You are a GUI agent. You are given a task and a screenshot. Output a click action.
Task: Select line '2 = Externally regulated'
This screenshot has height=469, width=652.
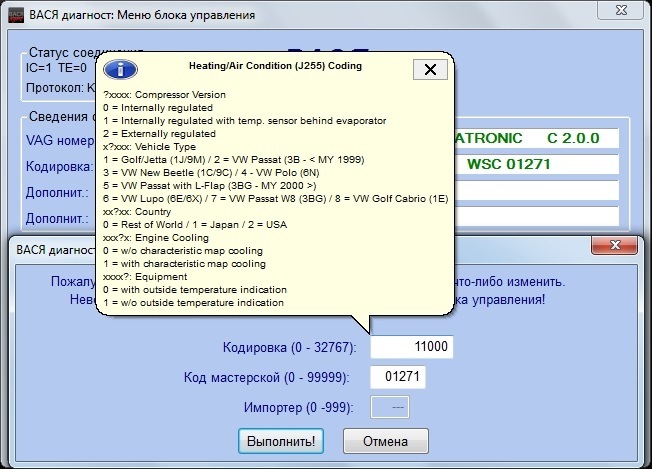tap(159, 134)
